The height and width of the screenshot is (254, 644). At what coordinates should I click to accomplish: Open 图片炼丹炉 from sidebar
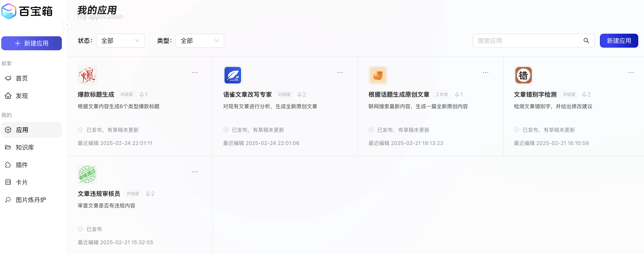coord(31,200)
